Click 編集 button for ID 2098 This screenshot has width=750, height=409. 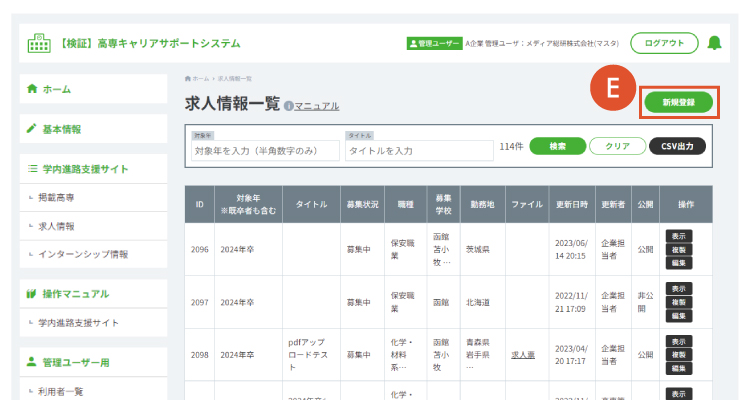click(x=679, y=368)
